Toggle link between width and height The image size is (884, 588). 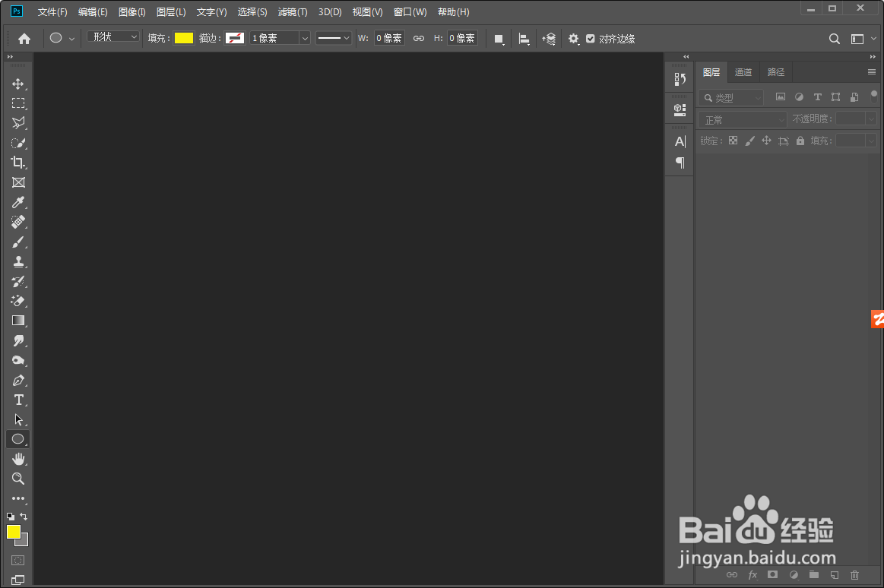point(418,38)
